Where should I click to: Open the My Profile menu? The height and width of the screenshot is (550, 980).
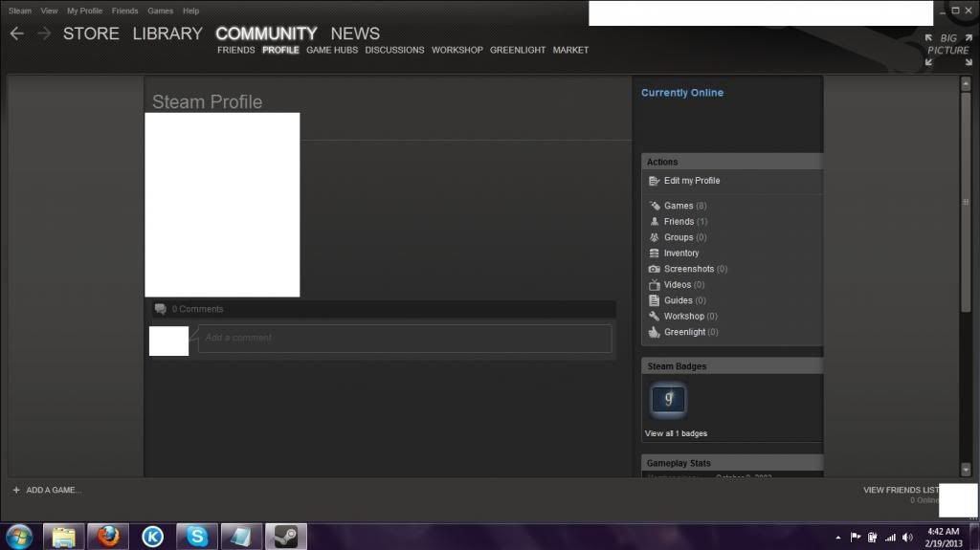point(84,11)
